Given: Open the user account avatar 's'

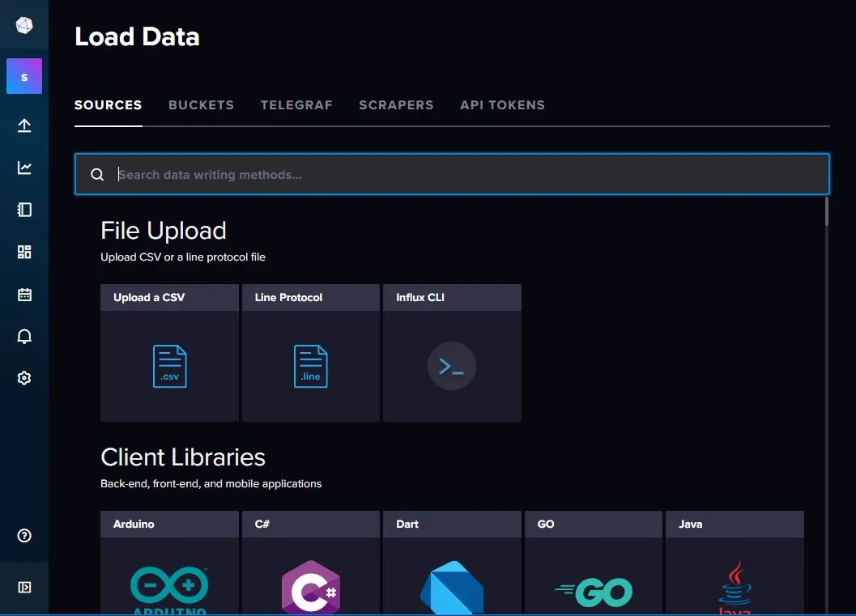Looking at the screenshot, I should tap(24, 77).
